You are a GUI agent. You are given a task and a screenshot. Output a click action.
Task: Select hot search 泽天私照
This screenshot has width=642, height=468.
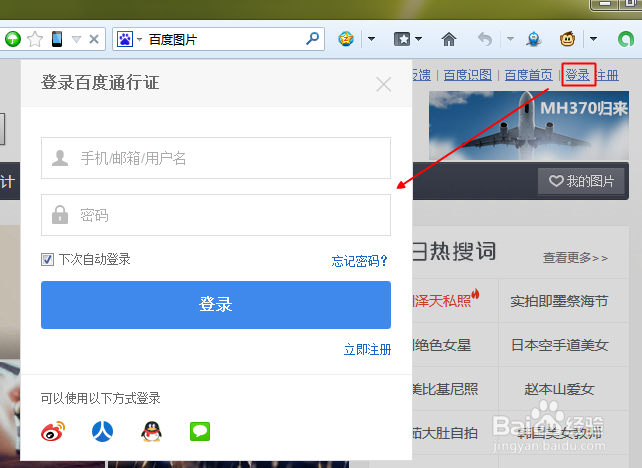tap(443, 301)
